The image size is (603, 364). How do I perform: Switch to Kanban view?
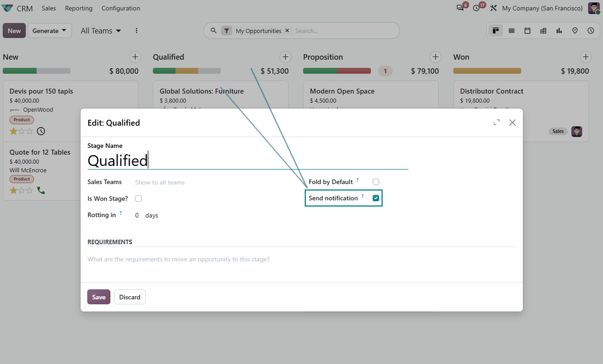[496, 31]
